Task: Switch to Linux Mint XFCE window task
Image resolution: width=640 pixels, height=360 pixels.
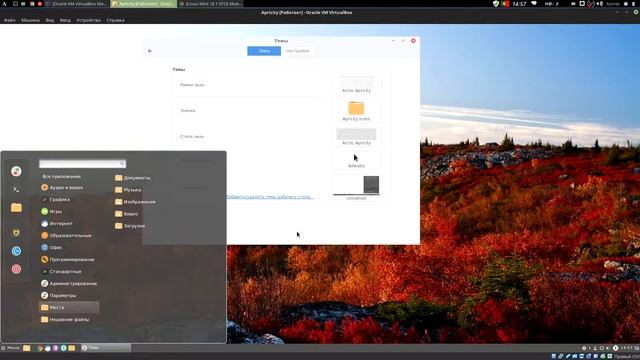Action: [210, 4]
